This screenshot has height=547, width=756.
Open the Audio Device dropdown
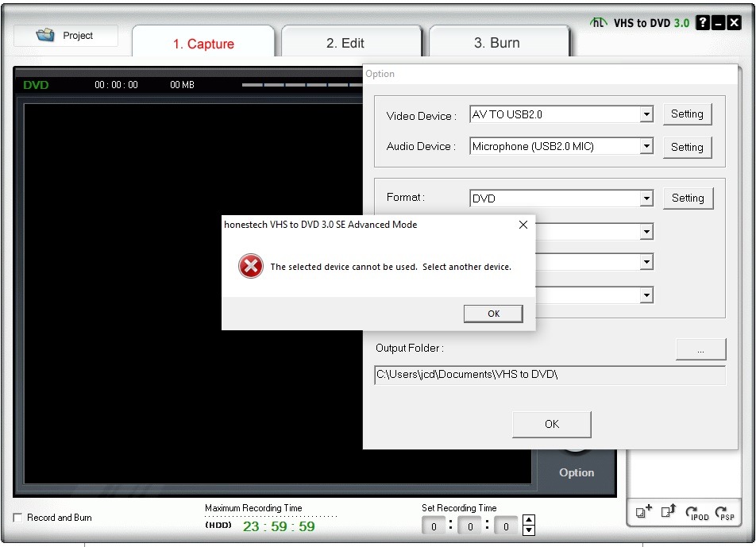646,146
